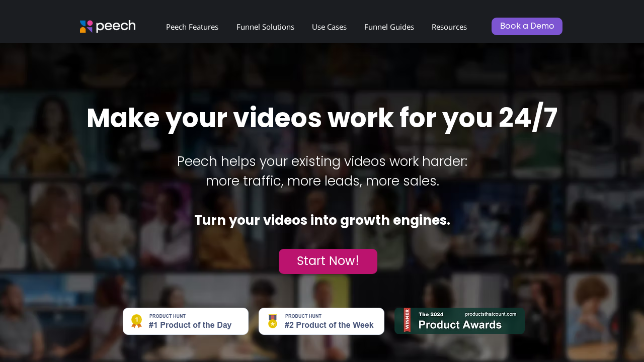This screenshot has height=362, width=644.
Task: Click the Peech subheading about more traffic
Action: (323, 171)
